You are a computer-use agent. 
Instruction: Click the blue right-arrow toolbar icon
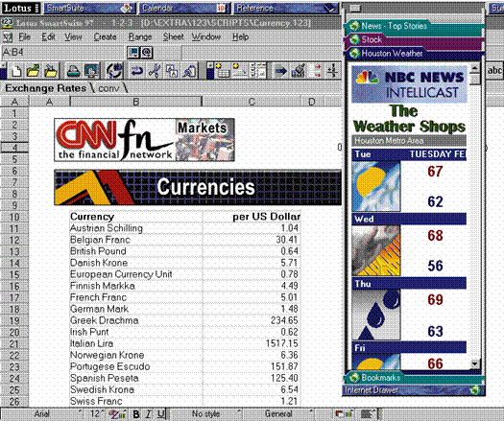[x=280, y=71]
